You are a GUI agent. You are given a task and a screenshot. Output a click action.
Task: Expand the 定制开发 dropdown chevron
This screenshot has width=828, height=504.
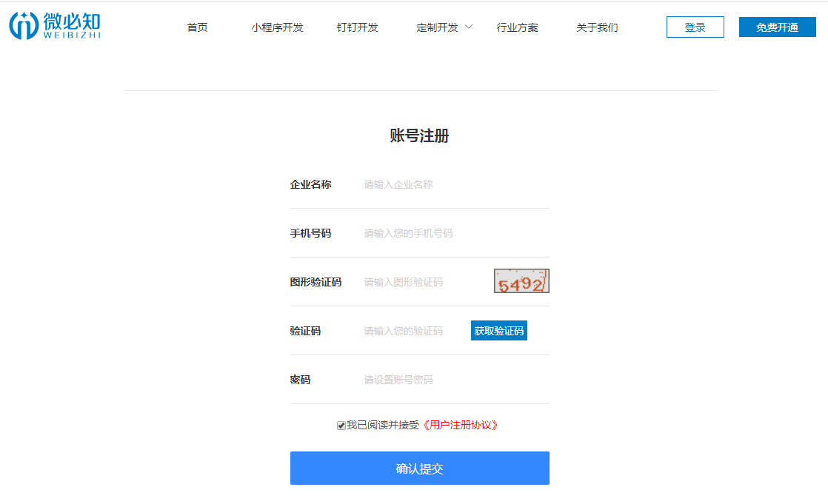pyautogui.click(x=469, y=27)
